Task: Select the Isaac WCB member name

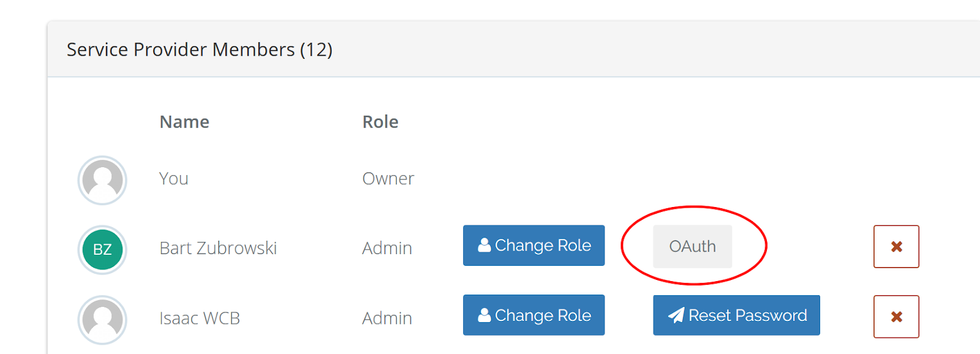Action: [200, 318]
